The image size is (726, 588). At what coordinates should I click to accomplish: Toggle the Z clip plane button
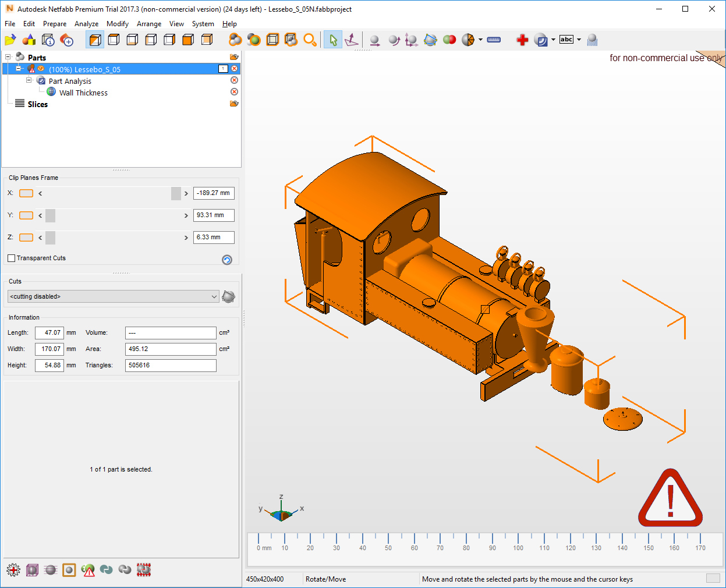[26, 238]
